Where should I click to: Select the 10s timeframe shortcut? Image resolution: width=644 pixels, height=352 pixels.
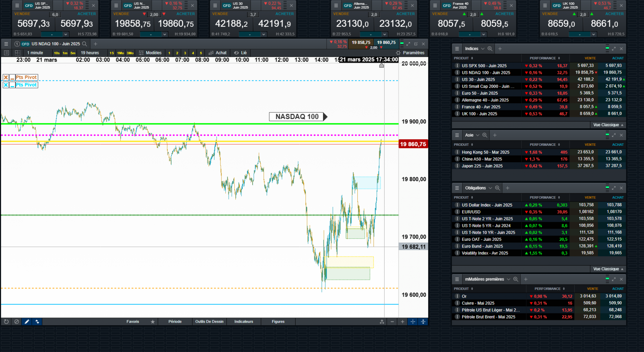click(x=57, y=53)
